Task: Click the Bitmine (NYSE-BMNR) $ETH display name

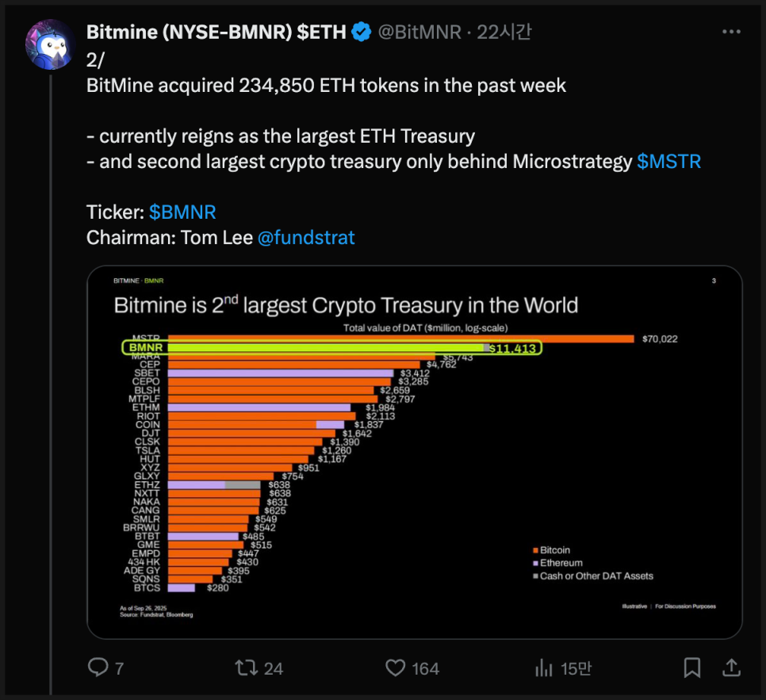Action: point(216,33)
